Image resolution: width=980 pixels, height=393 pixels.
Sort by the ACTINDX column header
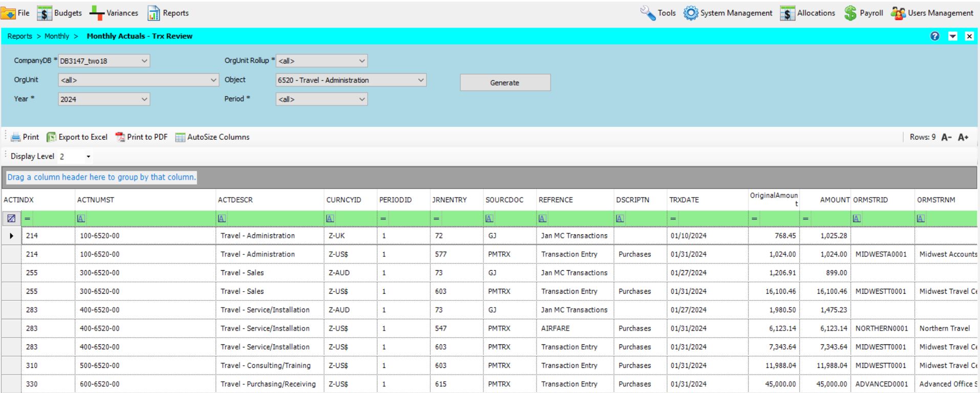[x=38, y=200]
